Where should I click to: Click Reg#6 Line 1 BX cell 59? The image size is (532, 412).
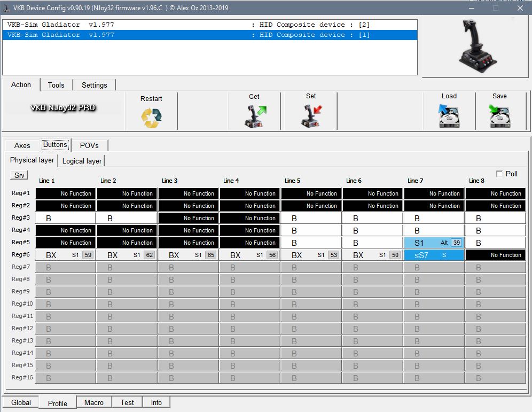point(66,255)
